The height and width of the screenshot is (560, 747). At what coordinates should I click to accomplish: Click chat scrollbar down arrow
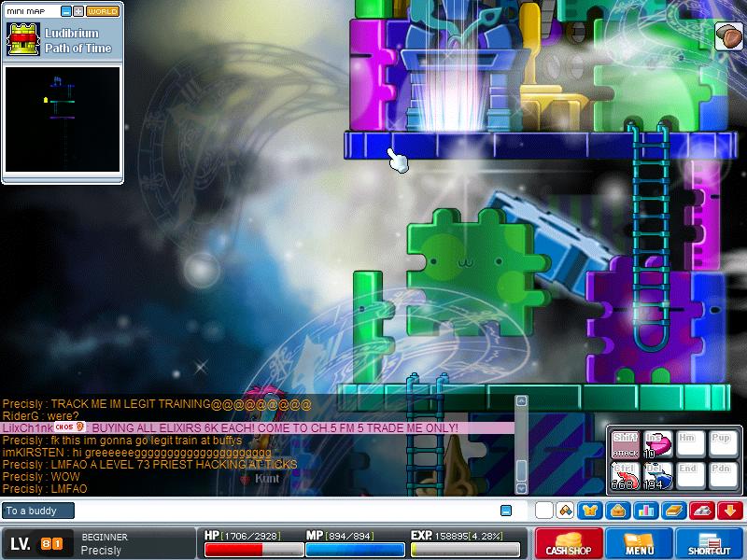tap(522, 488)
